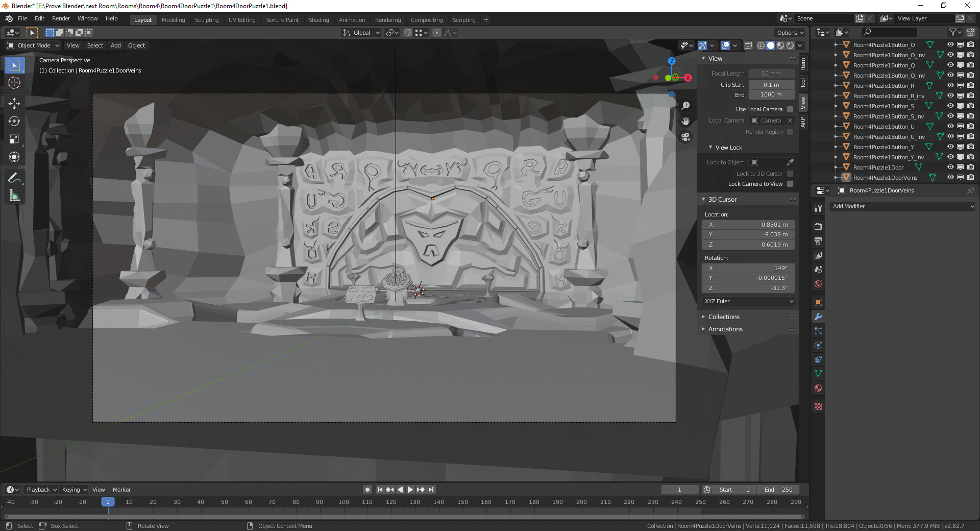This screenshot has height=531, width=980.
Task: Enable Use Local Camera checkbox
Action: click(x=790, y=109)
